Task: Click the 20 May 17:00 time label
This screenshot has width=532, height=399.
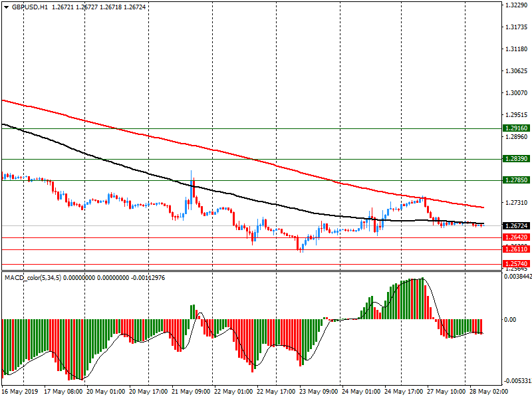Action: (150, 392)
